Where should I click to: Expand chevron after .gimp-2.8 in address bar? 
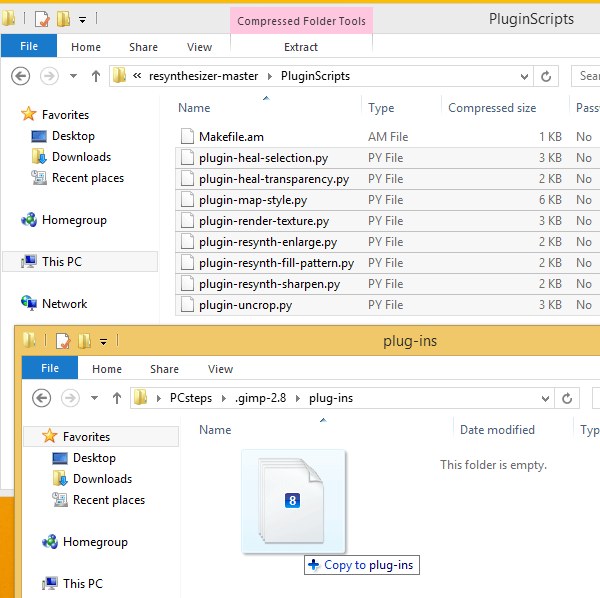point(298,398)
